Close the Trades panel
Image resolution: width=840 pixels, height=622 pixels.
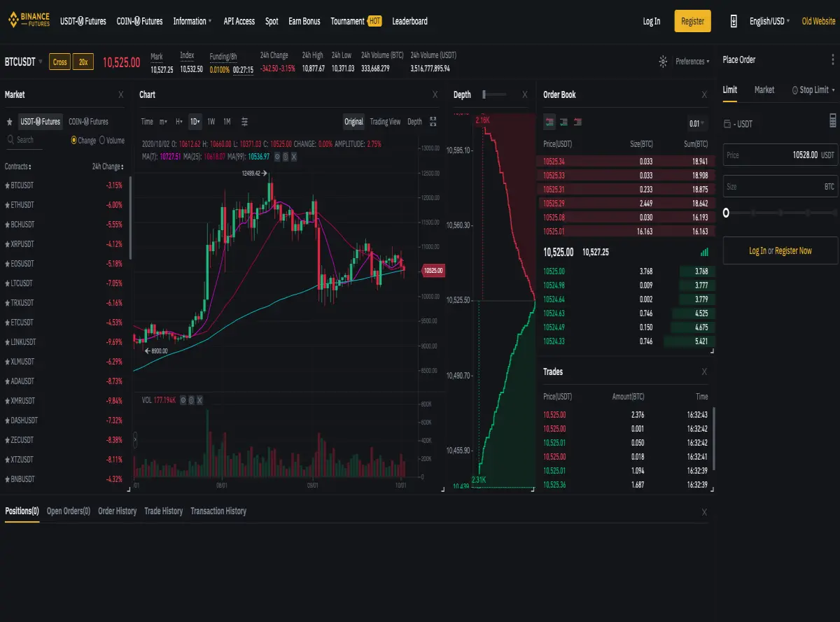pyautogui.click(x=704, y=372)
